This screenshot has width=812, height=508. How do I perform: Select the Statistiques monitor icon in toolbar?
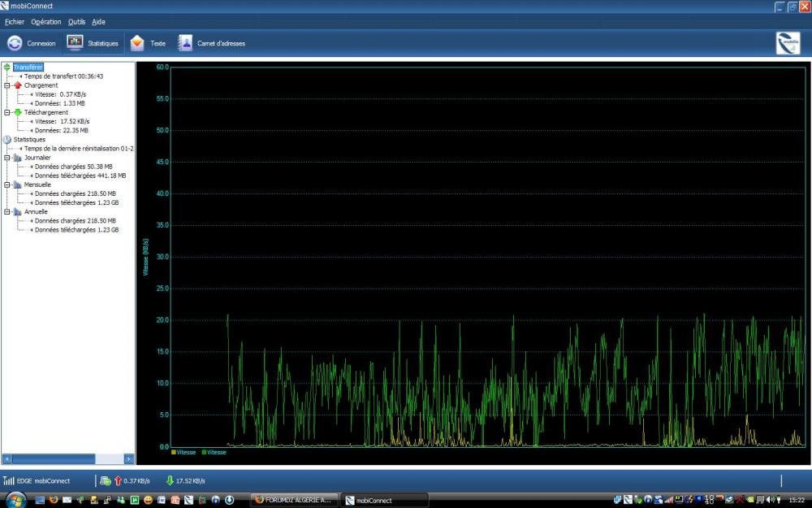tap(75, 43)
